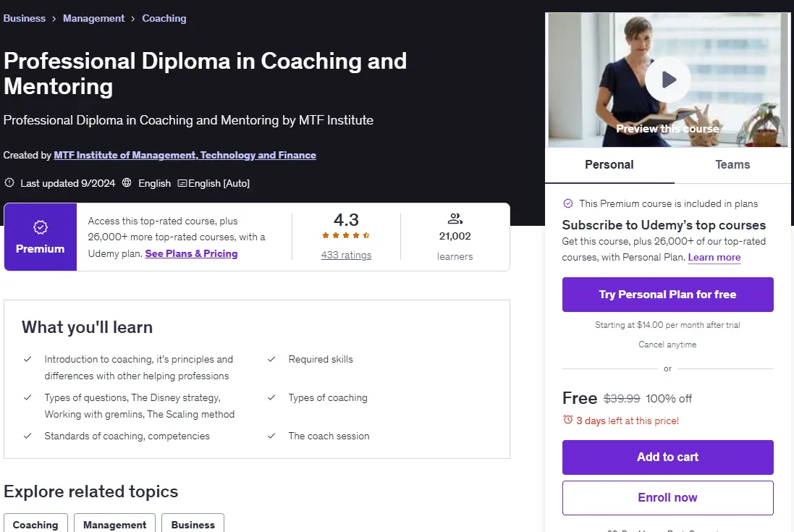Screen dimensions: 794x532
Task: Select the Business related topic chip
Action: [193, 524]
